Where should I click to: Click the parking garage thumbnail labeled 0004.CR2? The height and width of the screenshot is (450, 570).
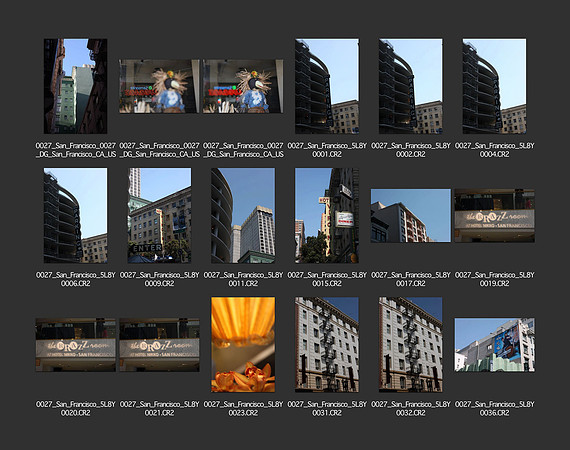tap(494, 86)
